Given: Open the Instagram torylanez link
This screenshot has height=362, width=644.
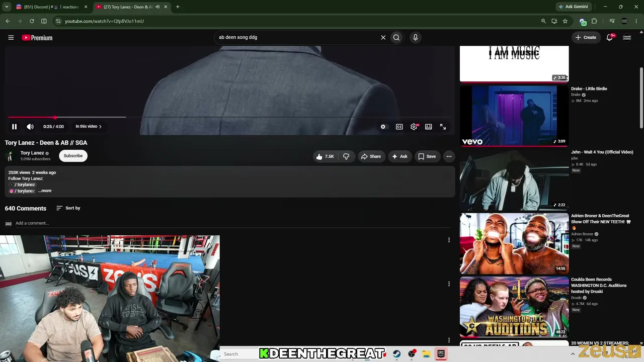Looking at the screenshot, I should 22,191.
